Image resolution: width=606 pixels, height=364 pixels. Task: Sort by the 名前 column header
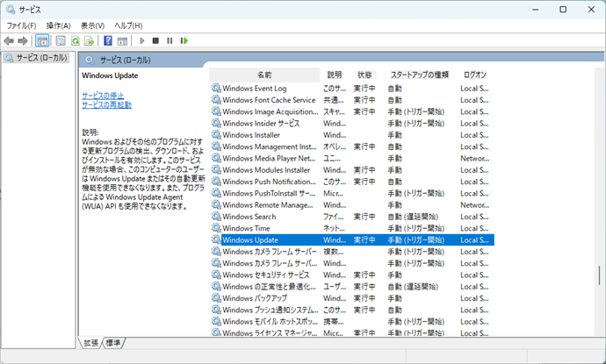pyautogui.click(x=264, y=75)
